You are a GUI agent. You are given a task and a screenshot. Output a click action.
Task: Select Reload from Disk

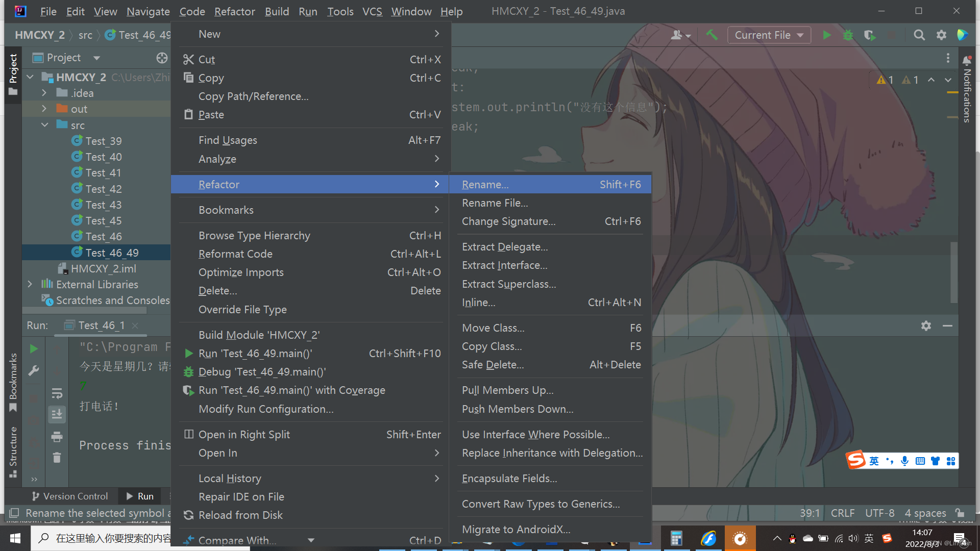[x=311, y=515]
